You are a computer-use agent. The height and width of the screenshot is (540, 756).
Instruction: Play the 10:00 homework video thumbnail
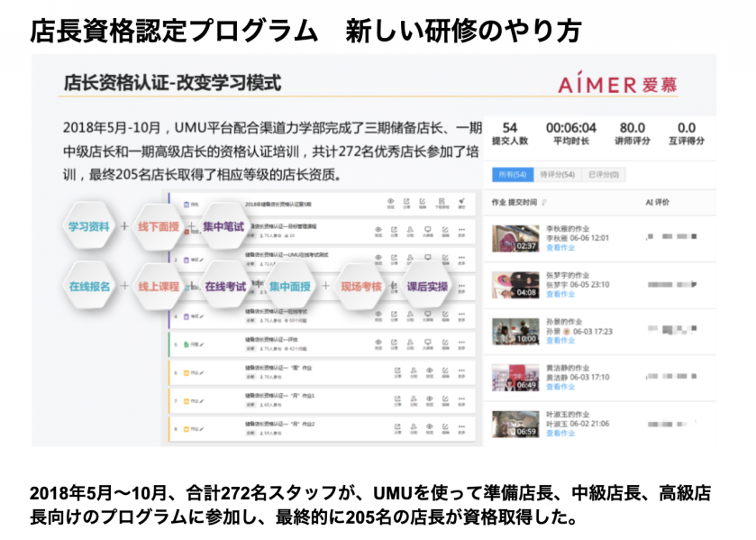pyautogui.click(x=515, y=331)
